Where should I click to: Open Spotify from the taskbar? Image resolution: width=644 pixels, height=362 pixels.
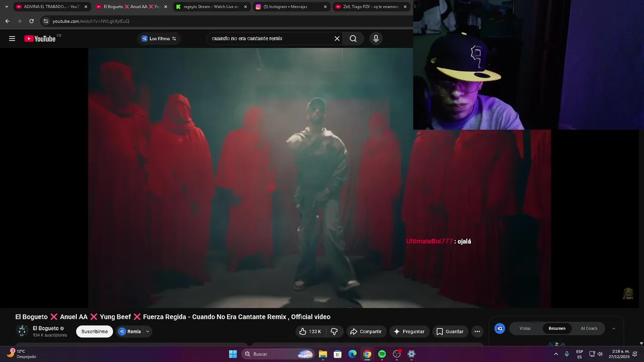click(382, 354)
